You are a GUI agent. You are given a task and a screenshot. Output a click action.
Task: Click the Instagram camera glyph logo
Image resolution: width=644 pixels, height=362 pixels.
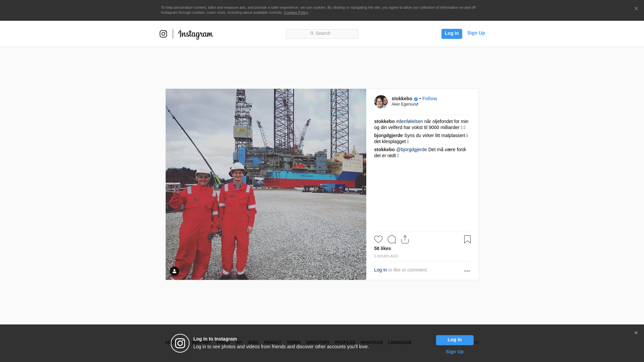click(x=163, y=34)
